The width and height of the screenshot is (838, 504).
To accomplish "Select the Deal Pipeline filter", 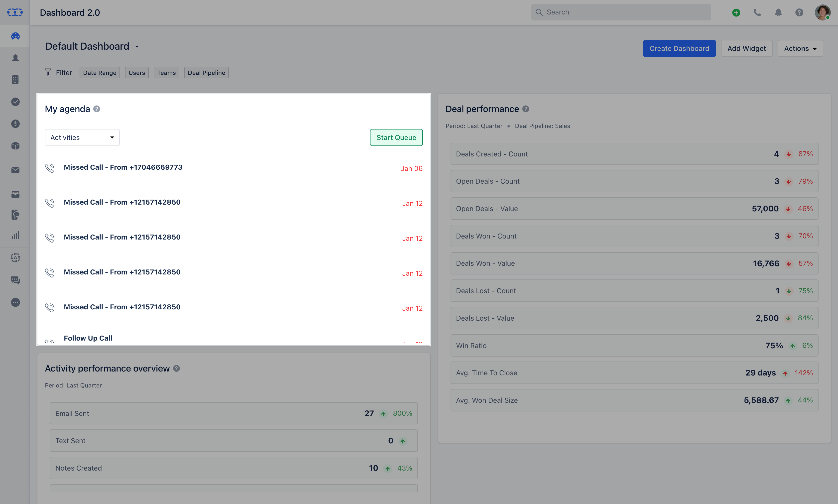I will (x=207, y=73).
